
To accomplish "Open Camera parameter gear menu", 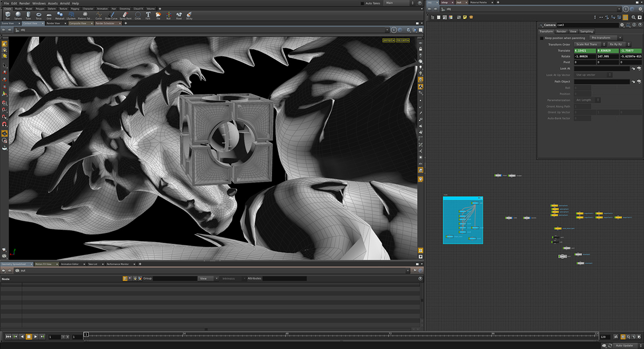I will pyautogui.click(x=622, y=25).
